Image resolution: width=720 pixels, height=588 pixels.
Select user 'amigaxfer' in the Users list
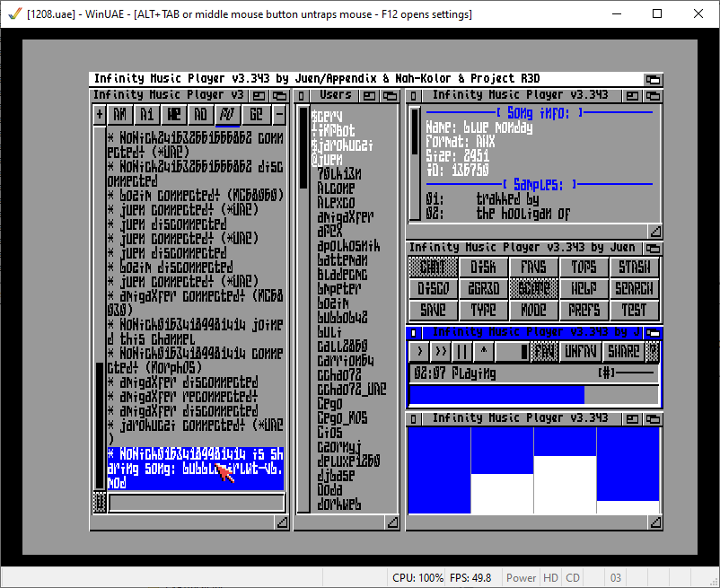click(x=345, y=216)
